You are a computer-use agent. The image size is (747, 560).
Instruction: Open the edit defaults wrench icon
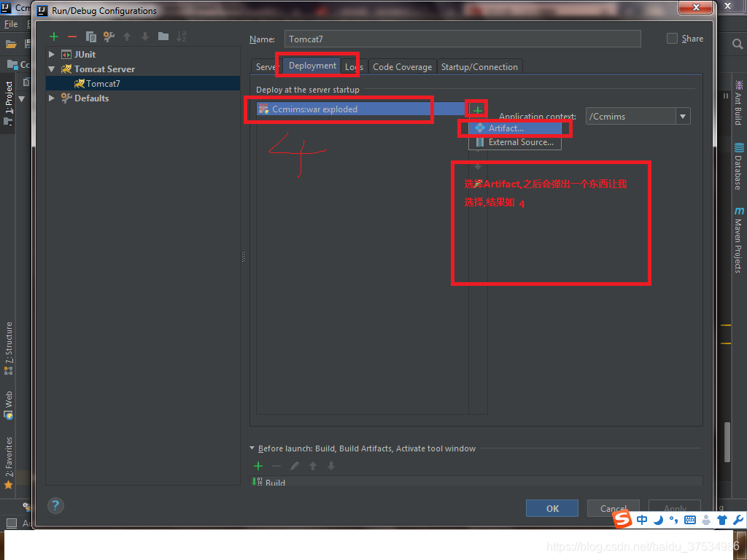coord(109,36)
